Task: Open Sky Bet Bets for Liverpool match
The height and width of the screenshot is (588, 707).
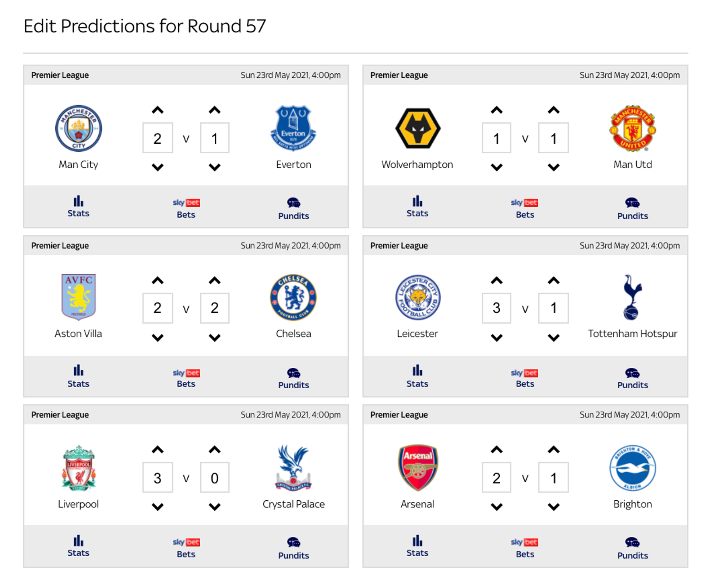Action: coord(186,548)
